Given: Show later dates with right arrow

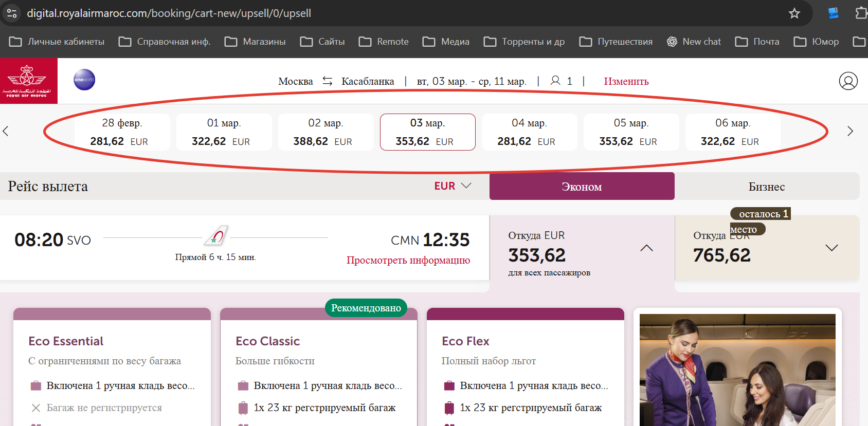Looking at the screenshot, I should 850,131.
